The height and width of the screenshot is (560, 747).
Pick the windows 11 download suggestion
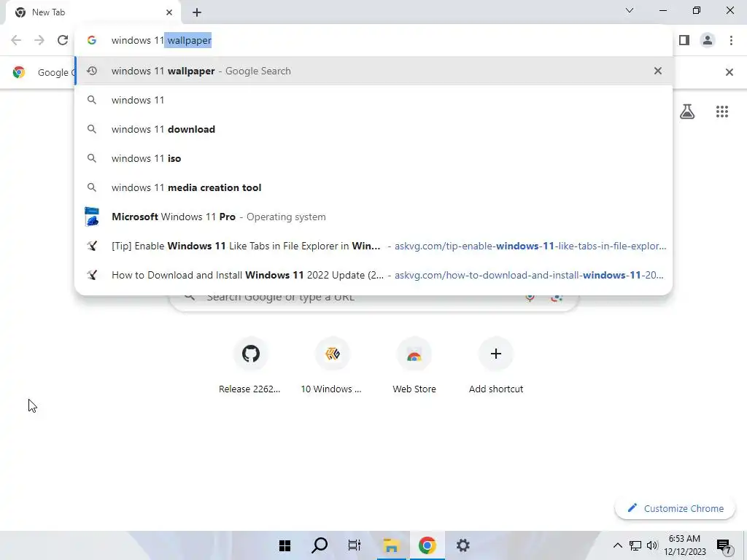pos(373,129)
